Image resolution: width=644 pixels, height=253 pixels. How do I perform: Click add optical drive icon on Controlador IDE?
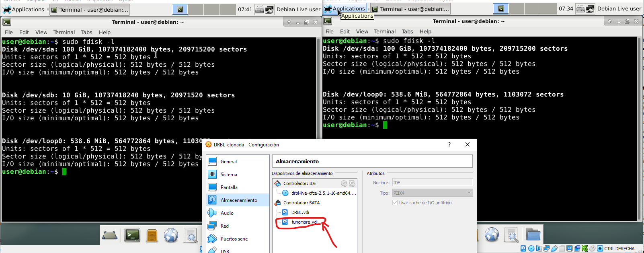(x=344, y=183)
